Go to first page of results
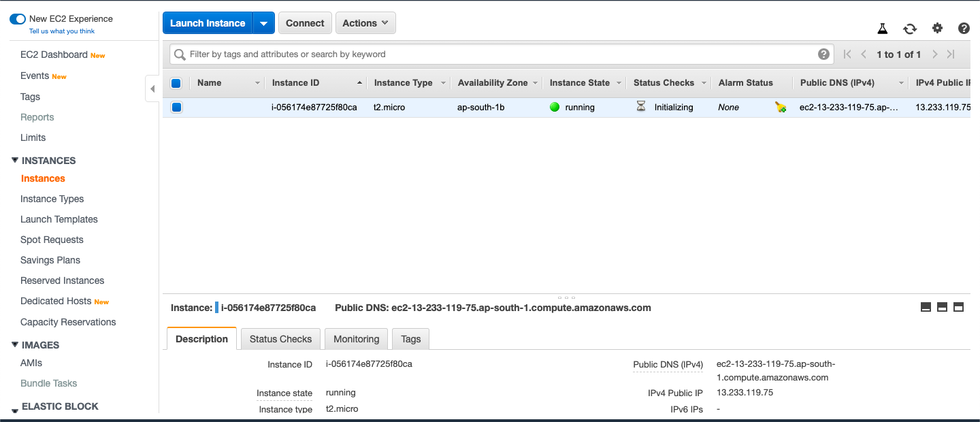The image size is (980, 422). (x=847, y=54)
